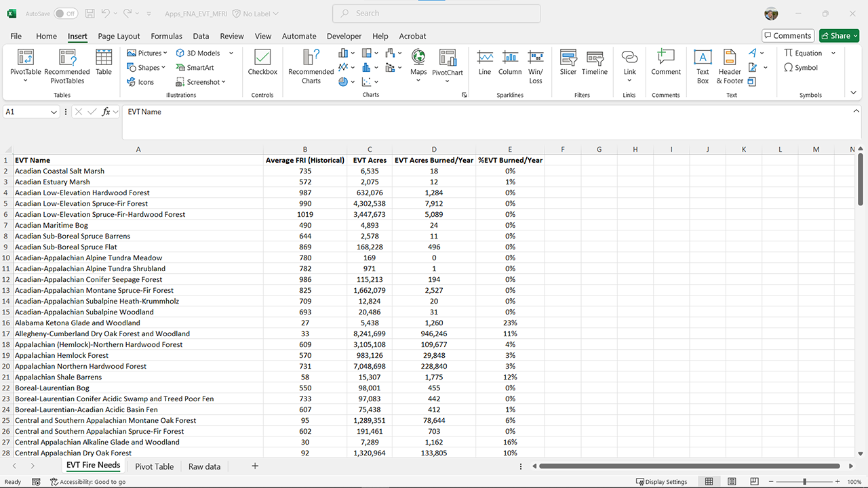
Task: Open Display Settings in the status bar
Action: pyautogui.click(x=662, y=481)
